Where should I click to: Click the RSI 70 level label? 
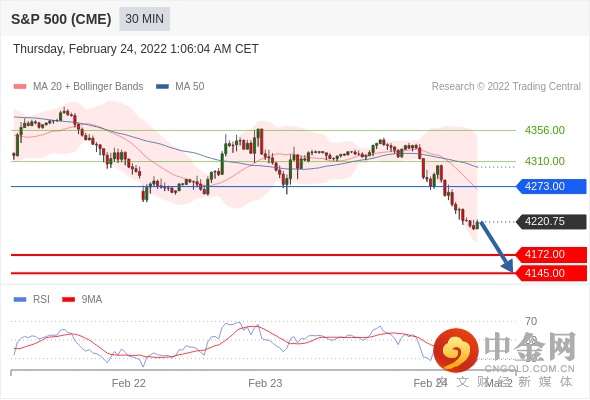531,321
